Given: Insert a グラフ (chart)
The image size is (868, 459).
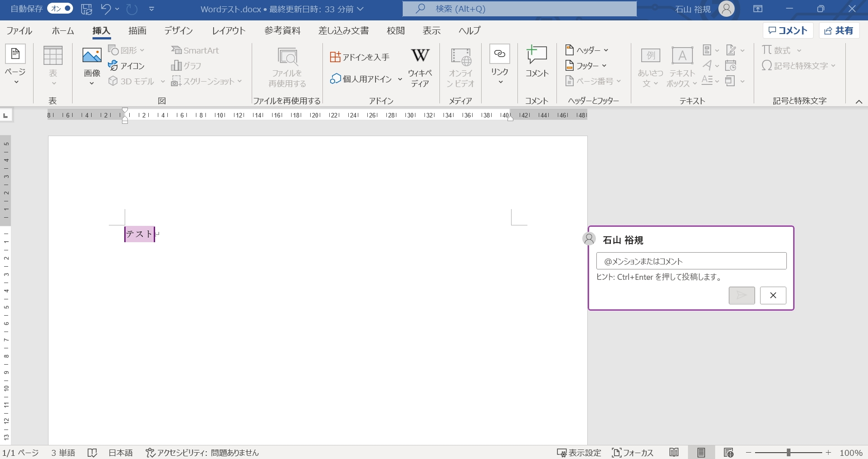Looking at the screenshot, I should tap(186, 66).
